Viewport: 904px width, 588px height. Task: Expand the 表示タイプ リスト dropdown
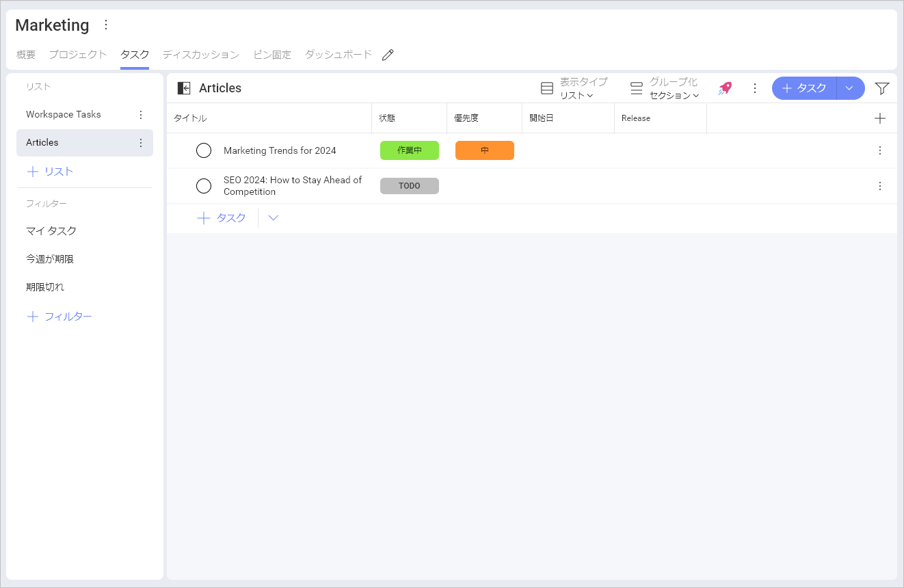(576, 96)
